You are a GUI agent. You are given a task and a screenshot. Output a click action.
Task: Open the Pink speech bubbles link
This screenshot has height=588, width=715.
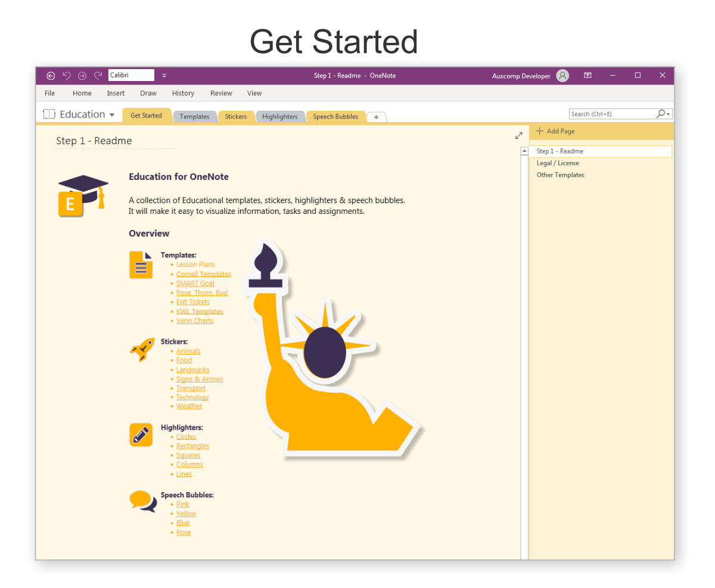[x=183, y=505]
